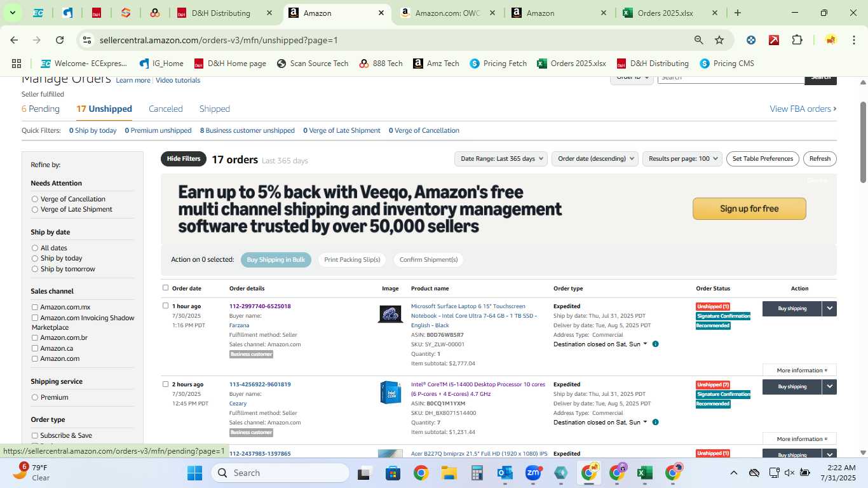Switch to the Shipped tab
Viewport: 868px width, 488px height.
point(215,109)
